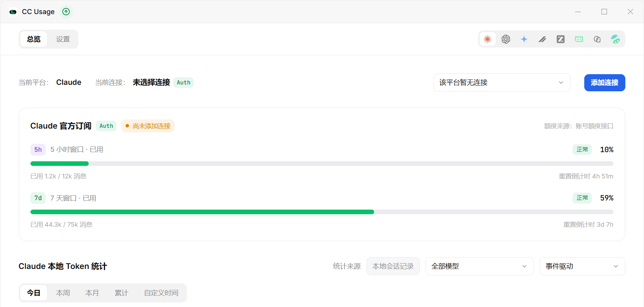This screenshot has height=307, width=644.
Task: Select the 本周 time range tab
Action: (x=63, y=293)
